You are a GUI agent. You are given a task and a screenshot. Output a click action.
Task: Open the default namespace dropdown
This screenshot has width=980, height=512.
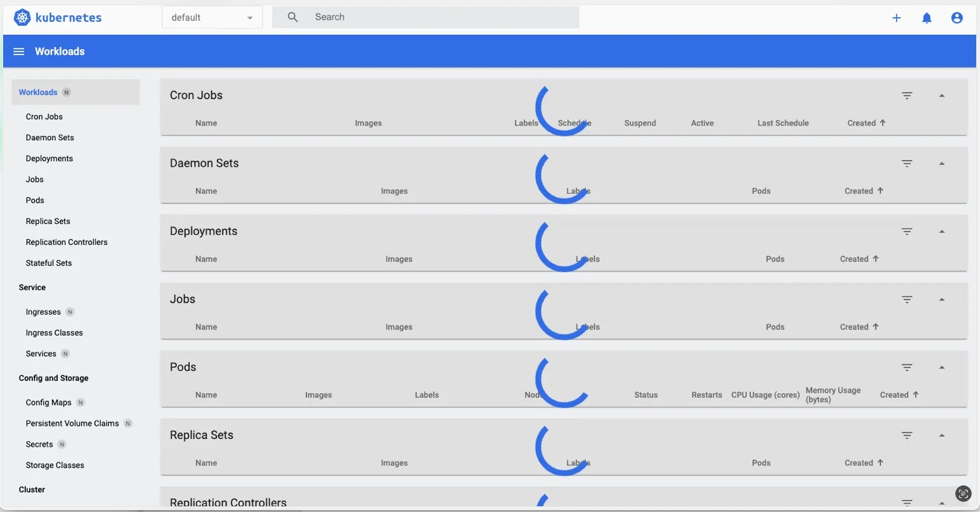(x=212, y=18)
